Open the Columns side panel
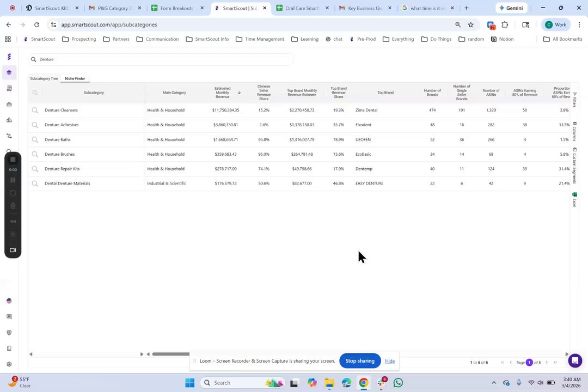The height and width of the screenshot is (392, 588). [574, 131]
